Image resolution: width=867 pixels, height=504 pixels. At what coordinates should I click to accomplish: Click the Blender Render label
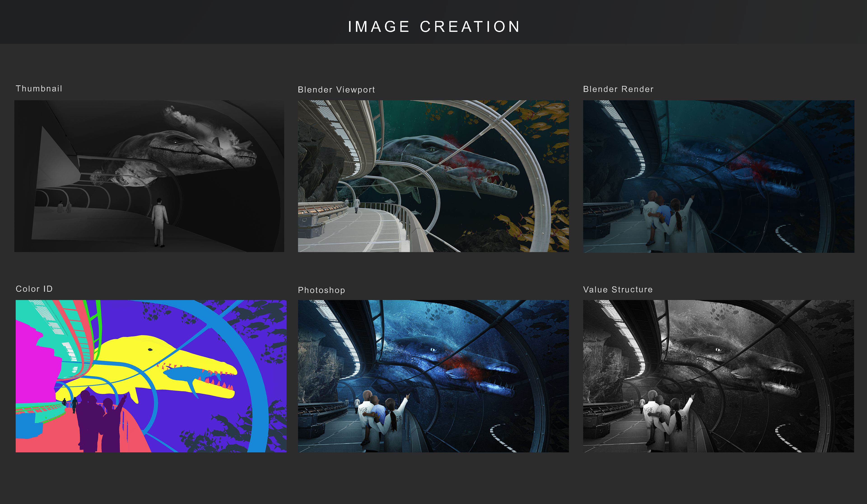click(618, 89)
